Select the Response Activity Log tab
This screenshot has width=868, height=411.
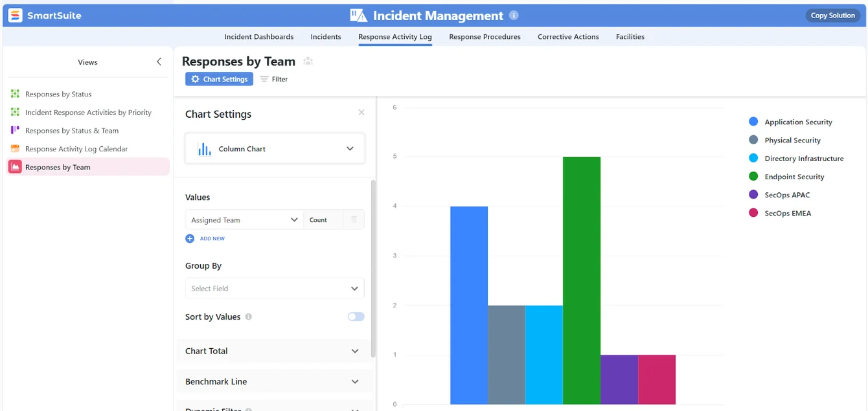tap(395, 37)
